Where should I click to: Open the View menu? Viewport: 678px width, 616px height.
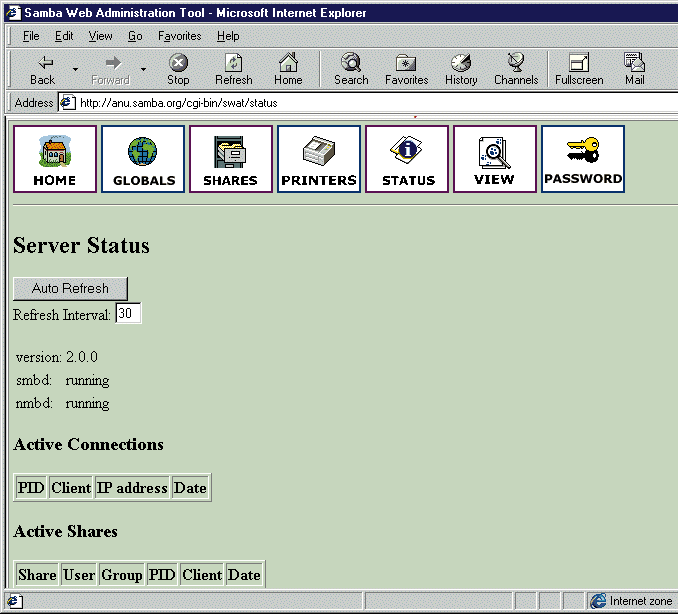(x=100, y=36)
